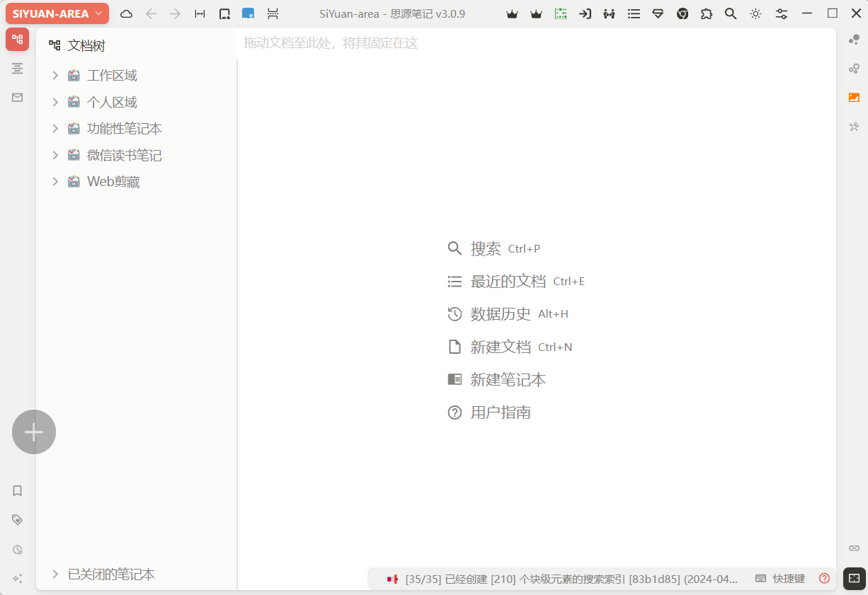Select the 个人区域 notebook name

tap(112, 102)
